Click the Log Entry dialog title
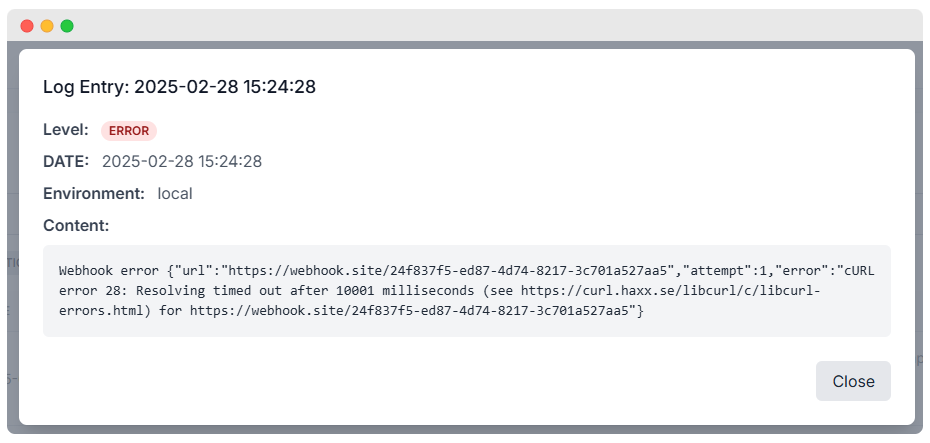This screenshot has width=930, height=443. coord(179,87)
